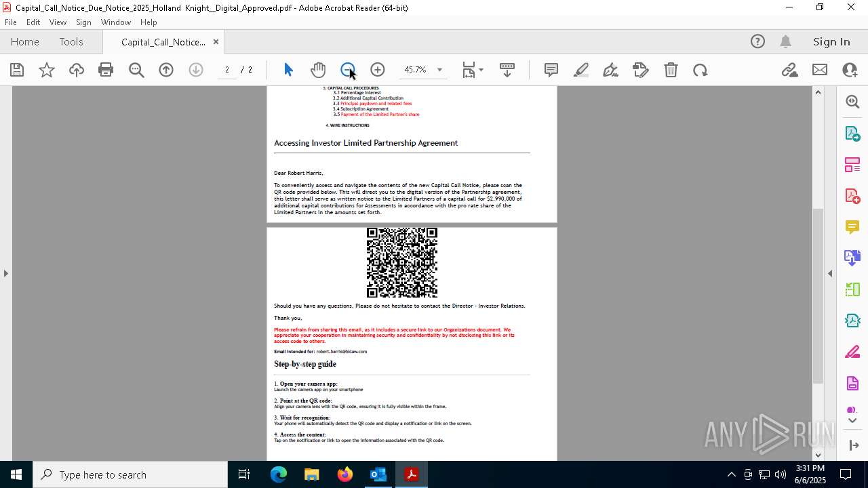Open Create PDF tool in right pane
The width and height of the screenshot is (868, 488).
click(852, 196)
